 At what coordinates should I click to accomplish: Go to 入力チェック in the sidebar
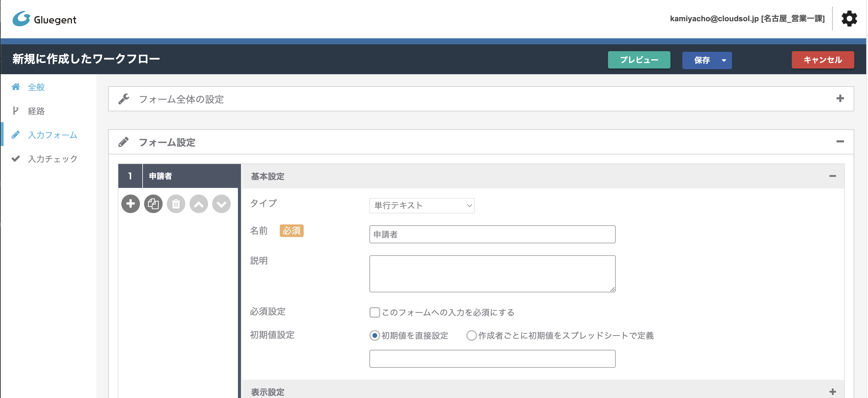pos(53,159)
